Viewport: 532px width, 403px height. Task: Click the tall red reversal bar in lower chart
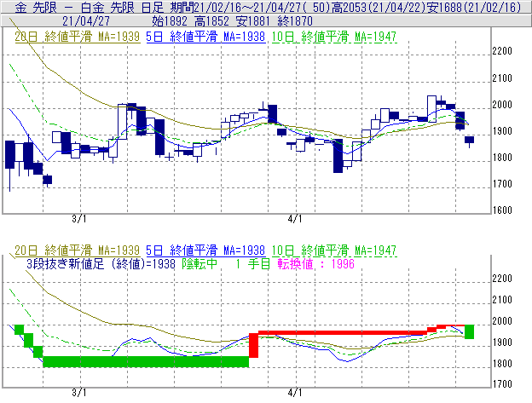click(253, 345)
